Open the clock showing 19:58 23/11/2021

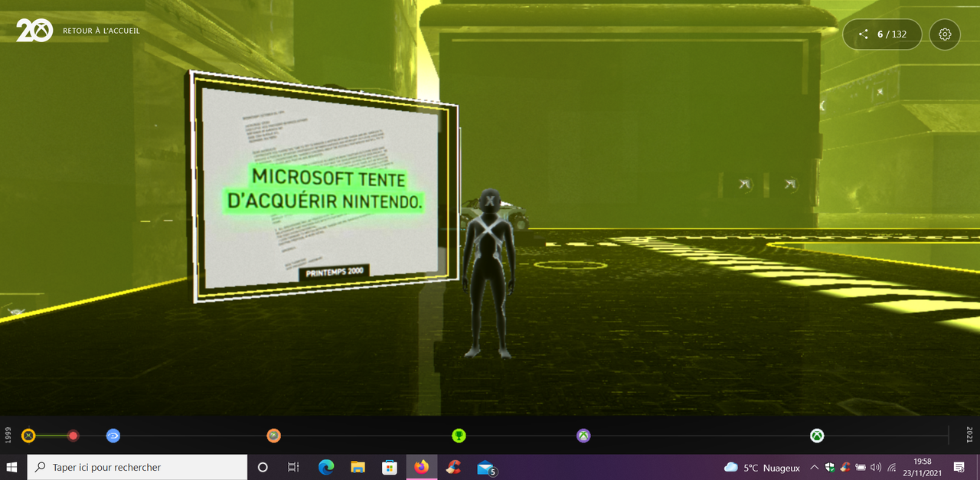tap(923, 467)
